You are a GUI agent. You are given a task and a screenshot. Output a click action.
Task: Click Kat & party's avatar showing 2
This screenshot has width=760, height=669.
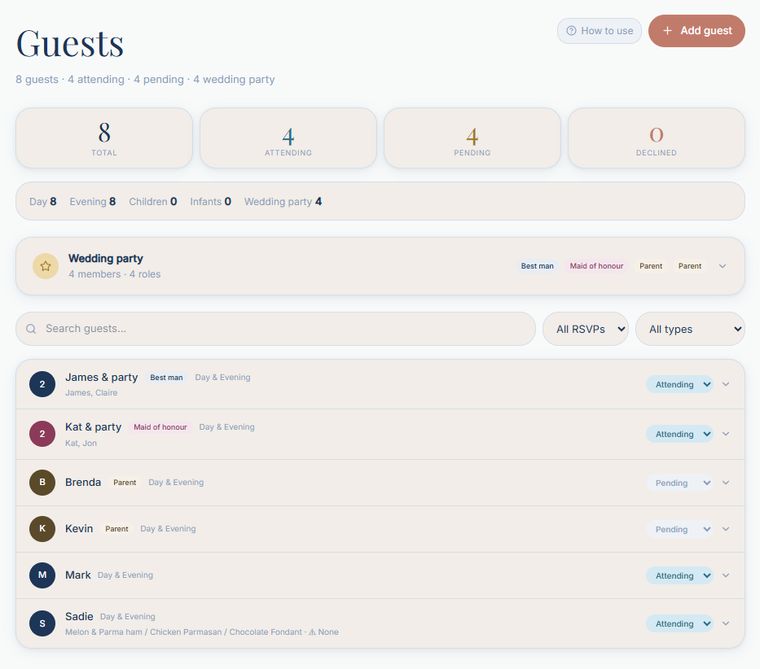tap(42, 433)
